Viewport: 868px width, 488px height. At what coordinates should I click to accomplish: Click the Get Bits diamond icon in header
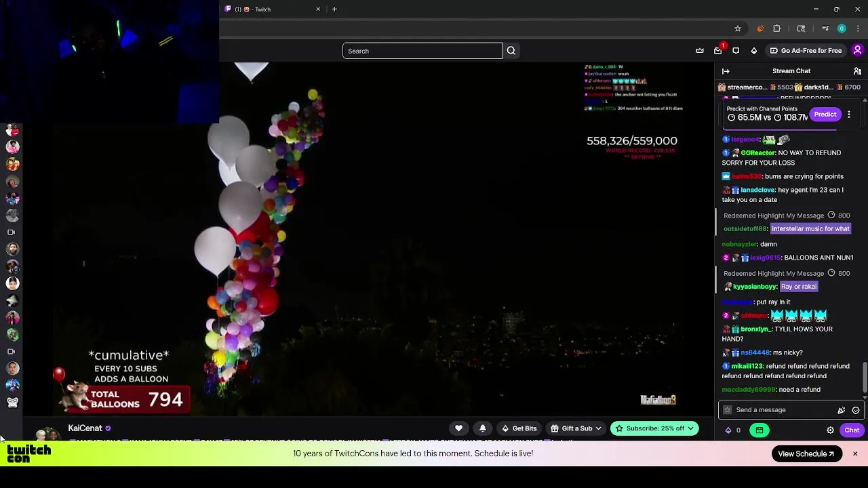(754, 51)
